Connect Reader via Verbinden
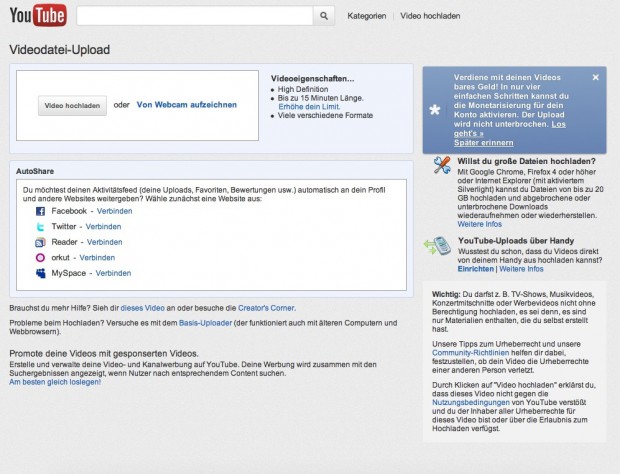 pos(105,242)
